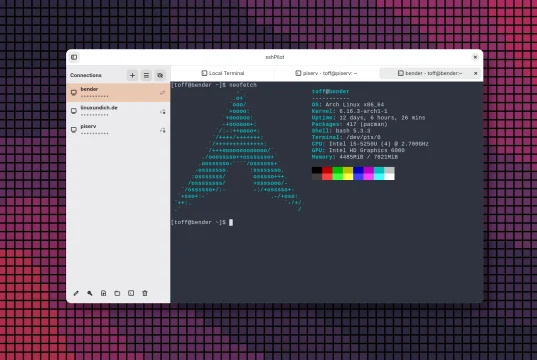Click the key icon to copy SSH key
Image resolution: width=537 pixels, height=360 pixels.
90,293
